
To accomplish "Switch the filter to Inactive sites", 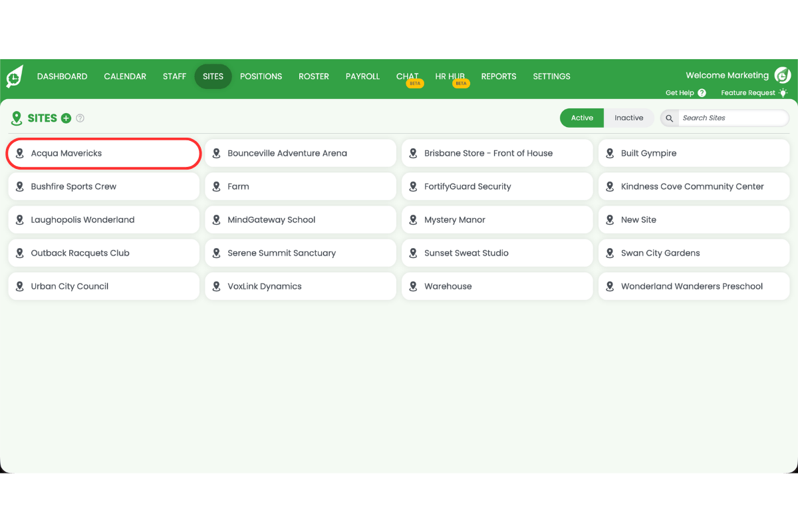I will click(628, 118).
